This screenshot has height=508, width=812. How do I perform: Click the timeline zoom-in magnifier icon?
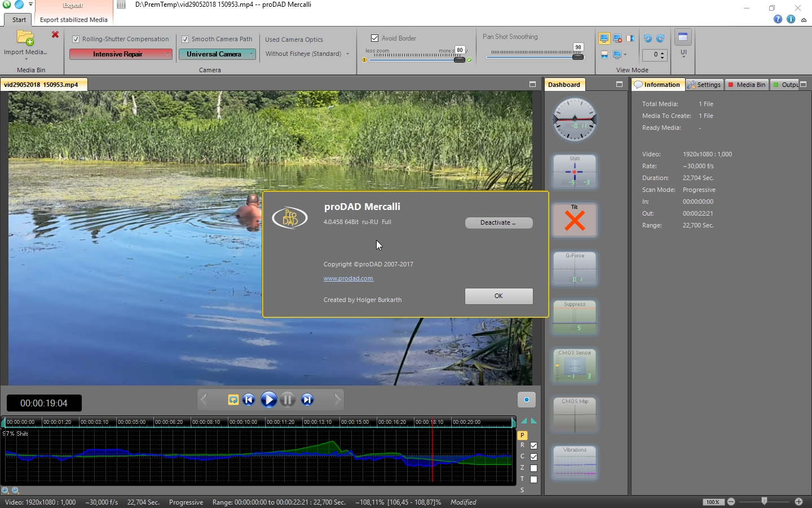tap(5, 491)
